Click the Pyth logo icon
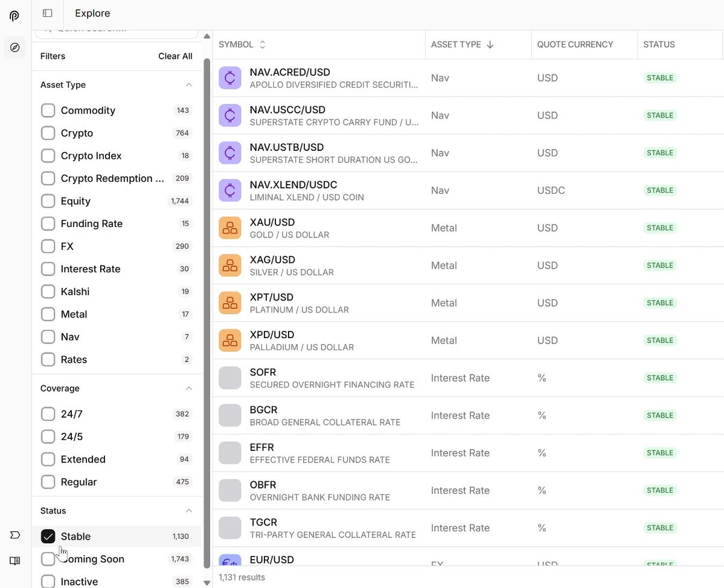The image size is (724, 588). click(x=14, y=16)
